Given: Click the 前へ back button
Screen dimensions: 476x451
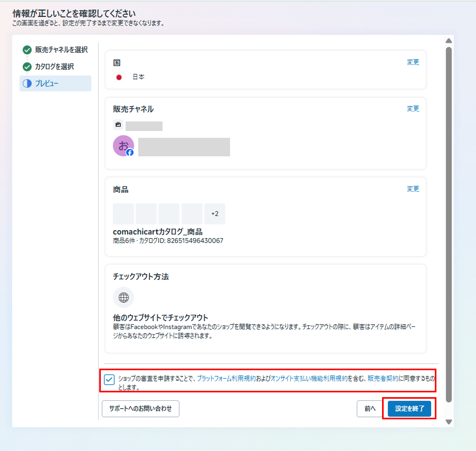Looking at the screenshot, I should click(x=369, y=409).
